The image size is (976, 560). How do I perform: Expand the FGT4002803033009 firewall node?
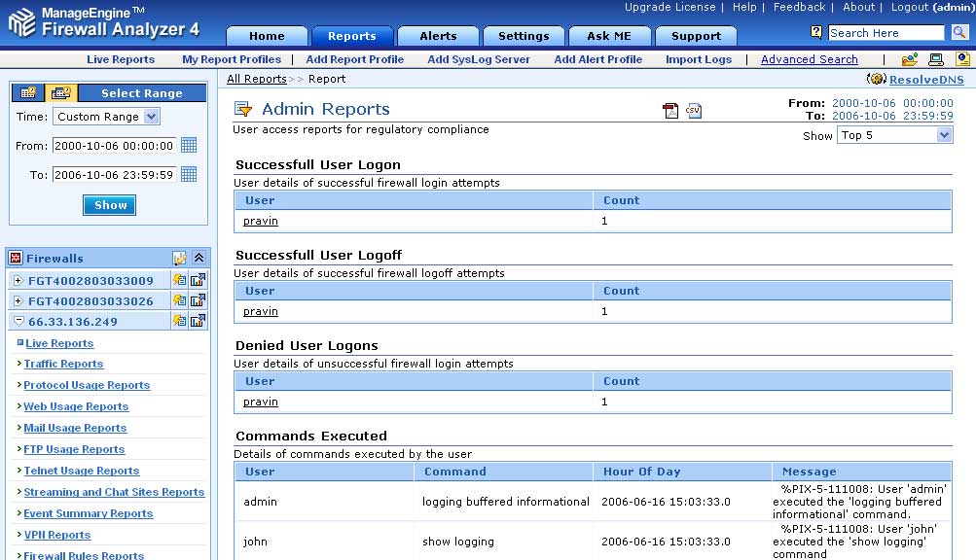point(18,280)
